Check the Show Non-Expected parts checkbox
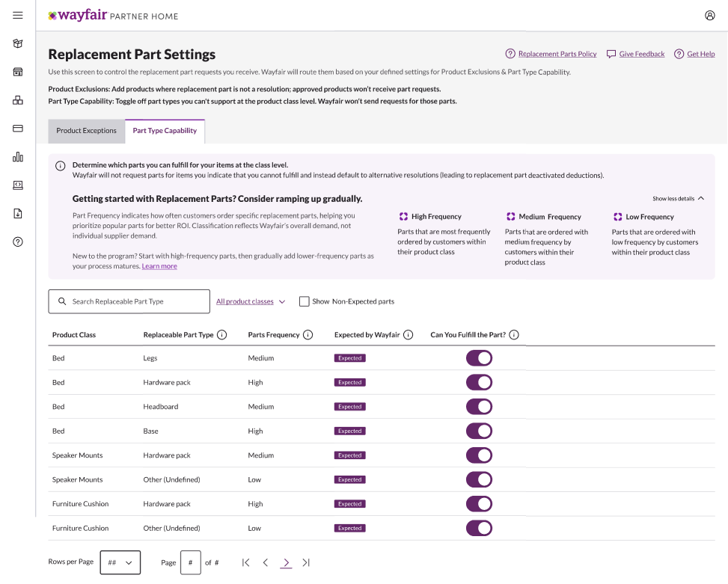Viewport: 728px width, 584px height. pos(305,301)
